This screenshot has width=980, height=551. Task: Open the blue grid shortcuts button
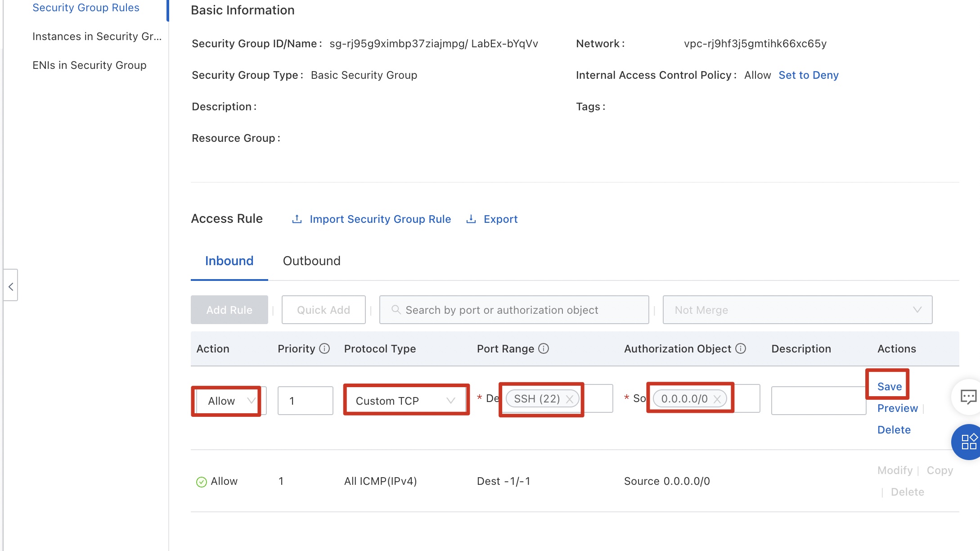coord(968,442)
